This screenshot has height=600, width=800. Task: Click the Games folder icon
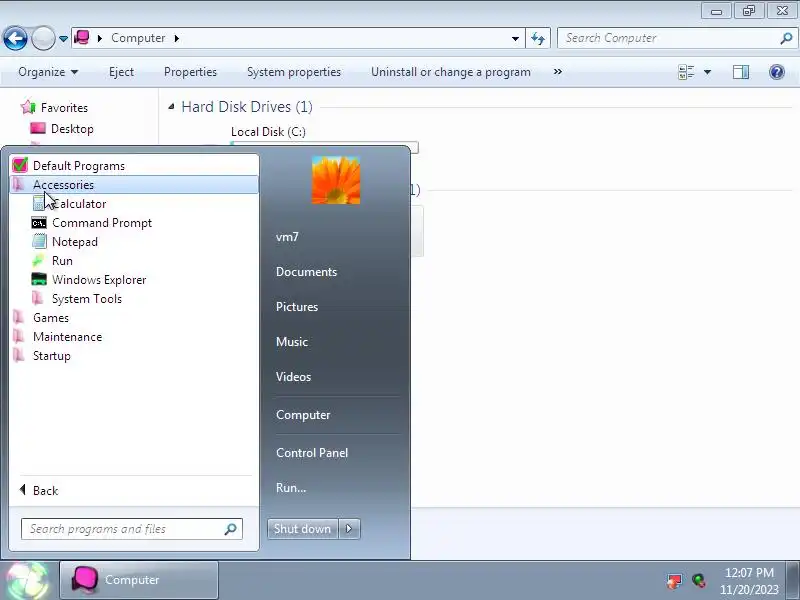pyautogui.click(x=18, y=317)
